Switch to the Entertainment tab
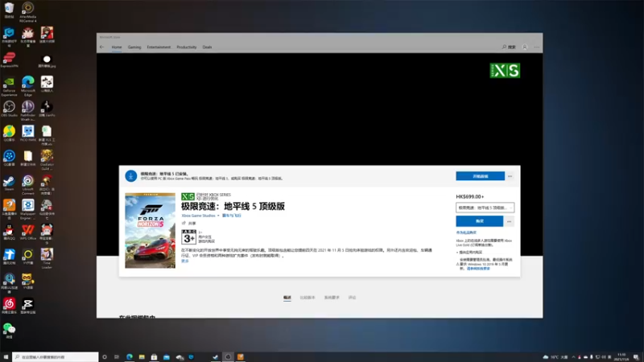The width and height of the screenshot is (644, 362). tap(159, 47)
